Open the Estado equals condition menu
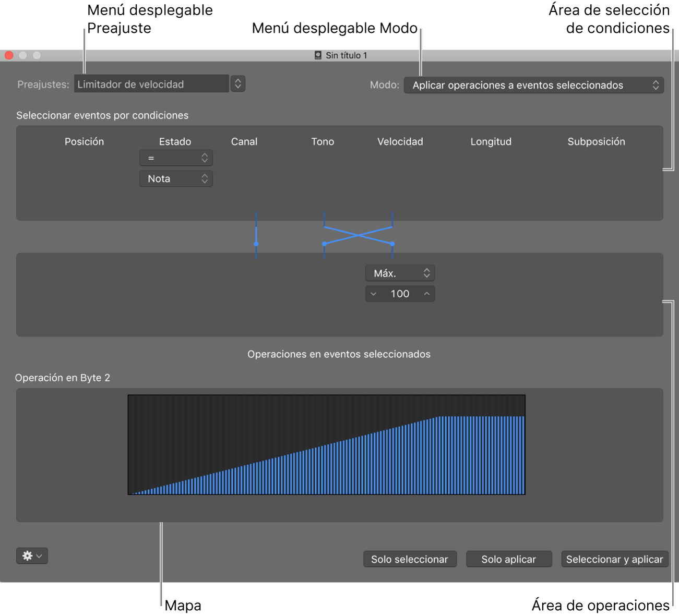679x616 pixels. coord(176,158)
